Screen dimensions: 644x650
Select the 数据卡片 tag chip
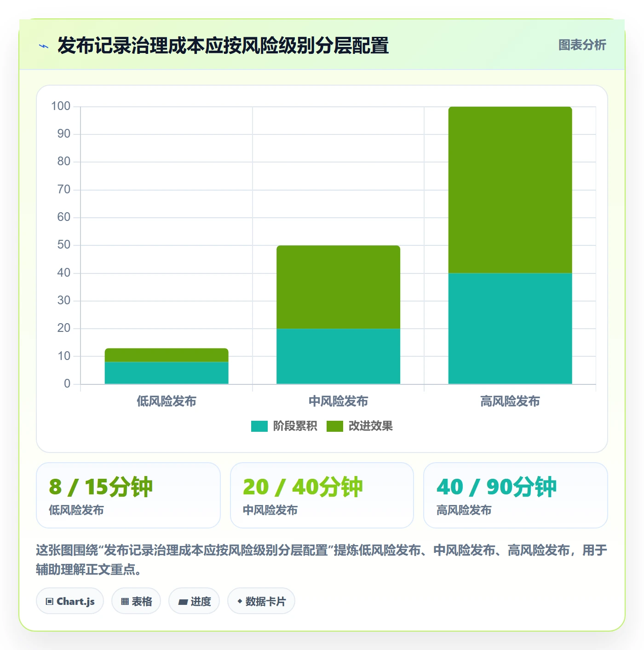(x=261, y=601)
